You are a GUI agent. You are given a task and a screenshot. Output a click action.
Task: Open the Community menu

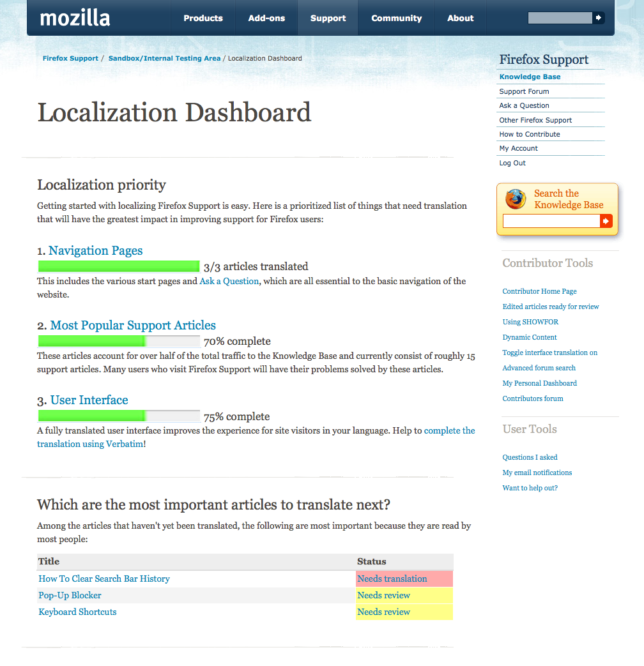(x=397, y=19)
